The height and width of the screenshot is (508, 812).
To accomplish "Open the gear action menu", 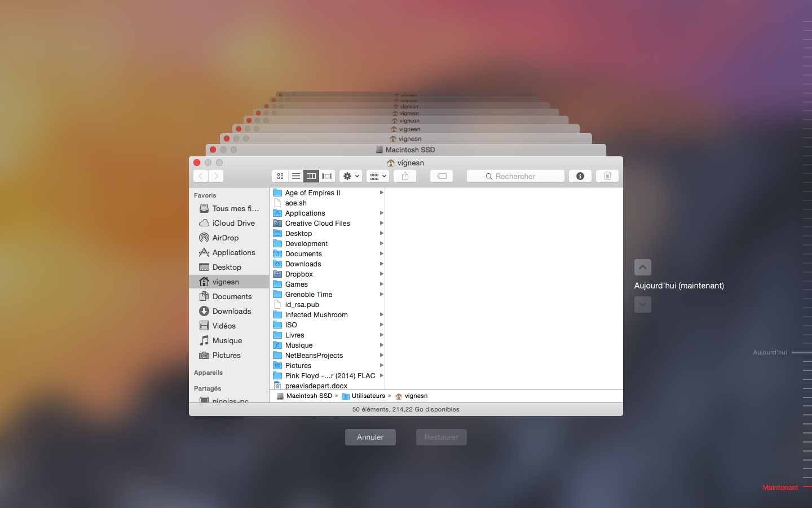I will click(x=351, y=176).
